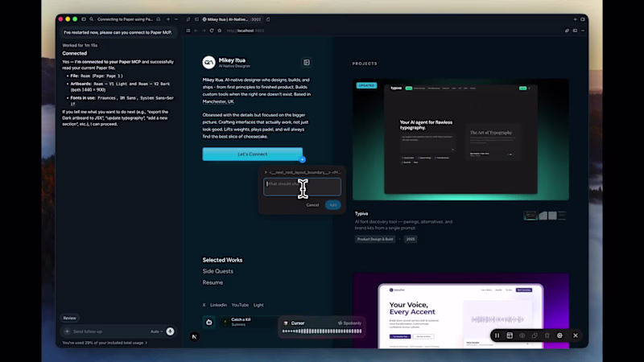Open search in the Cursor title bar

pyautogui.click(x=92, y=19)
